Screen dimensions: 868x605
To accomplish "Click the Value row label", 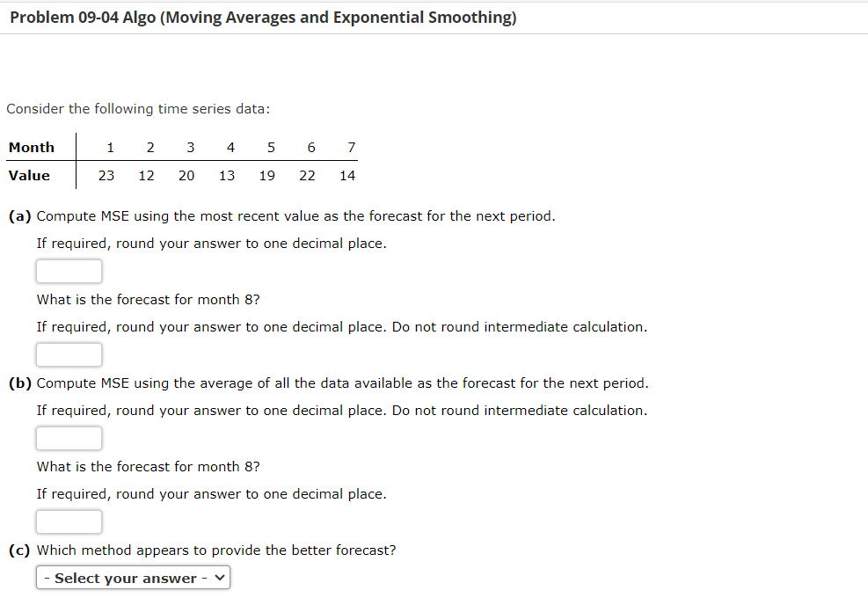I will 29,175.
